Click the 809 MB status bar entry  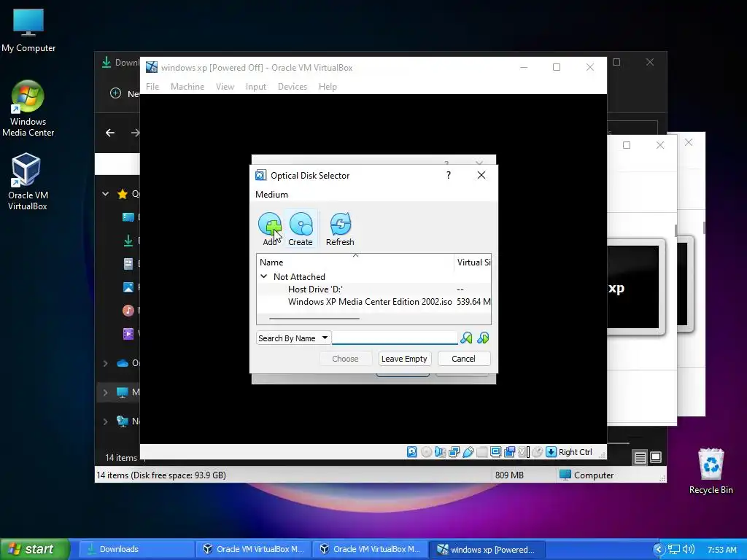(508, 475)
